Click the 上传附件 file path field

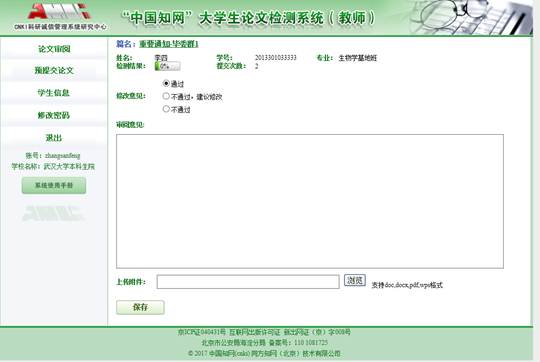[248, 282]
